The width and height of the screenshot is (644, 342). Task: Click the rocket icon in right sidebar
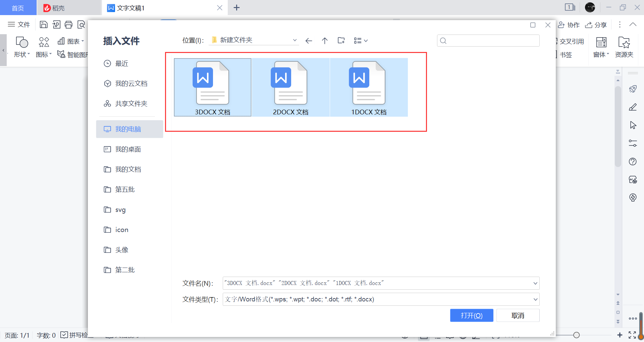pyautogui.click(x=633, y=89)
